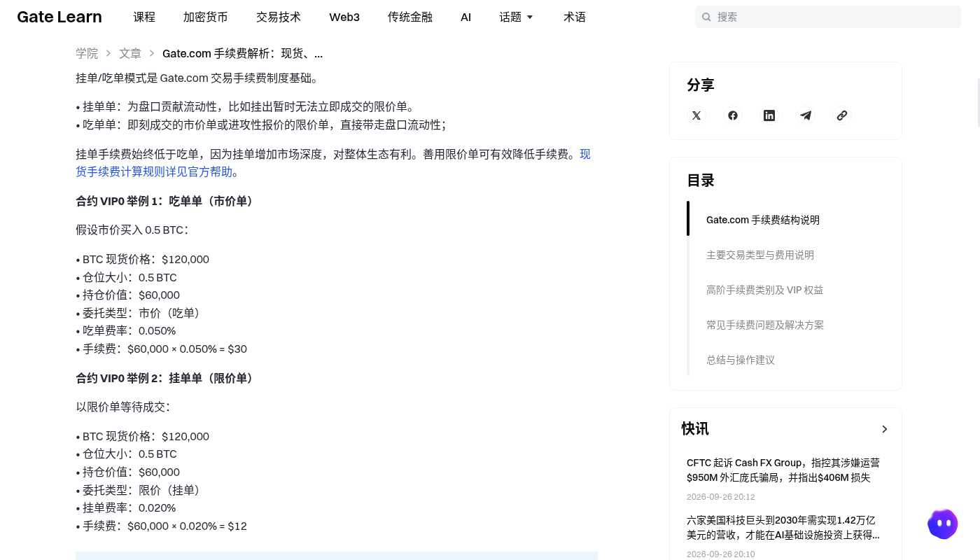This screenshot has height=560, width=980.
Task: Jump to 常见手续费问题及解决方案 section
Action: 765,325
